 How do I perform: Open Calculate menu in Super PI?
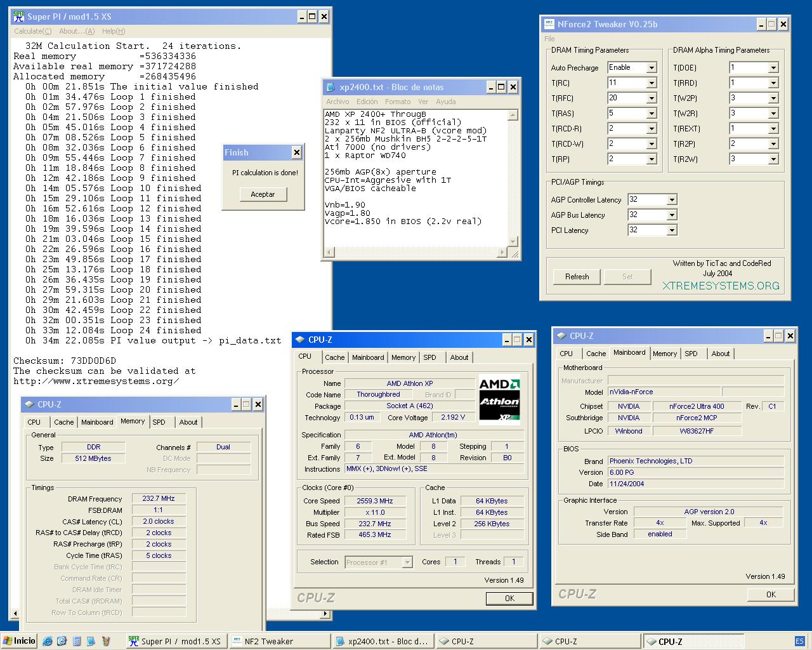(x=33, y=31)
